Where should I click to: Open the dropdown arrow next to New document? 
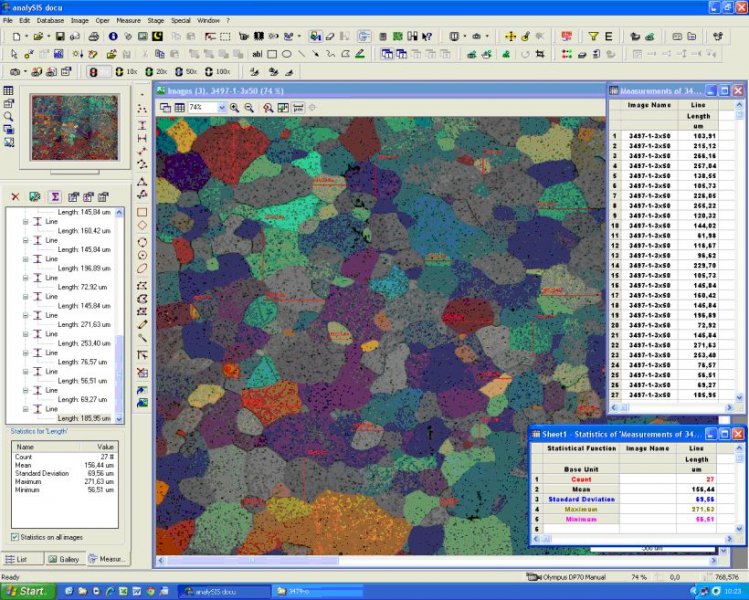tap(26, 36)
